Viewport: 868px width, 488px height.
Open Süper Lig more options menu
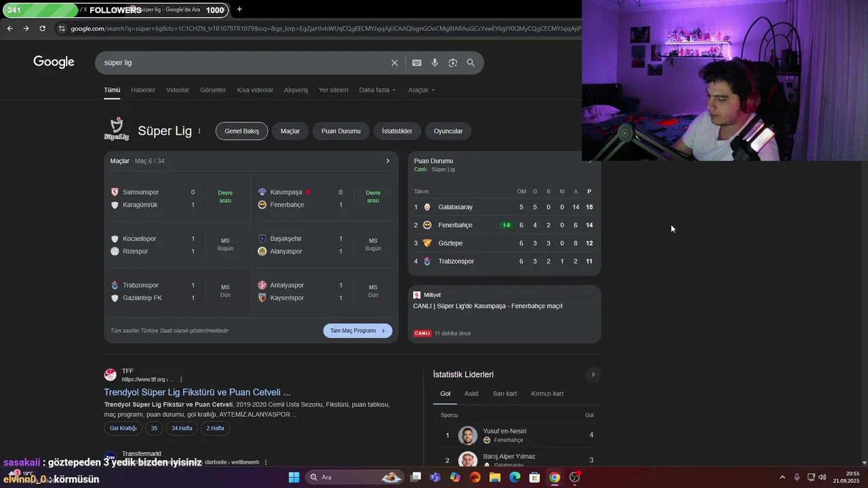[199, 131]
